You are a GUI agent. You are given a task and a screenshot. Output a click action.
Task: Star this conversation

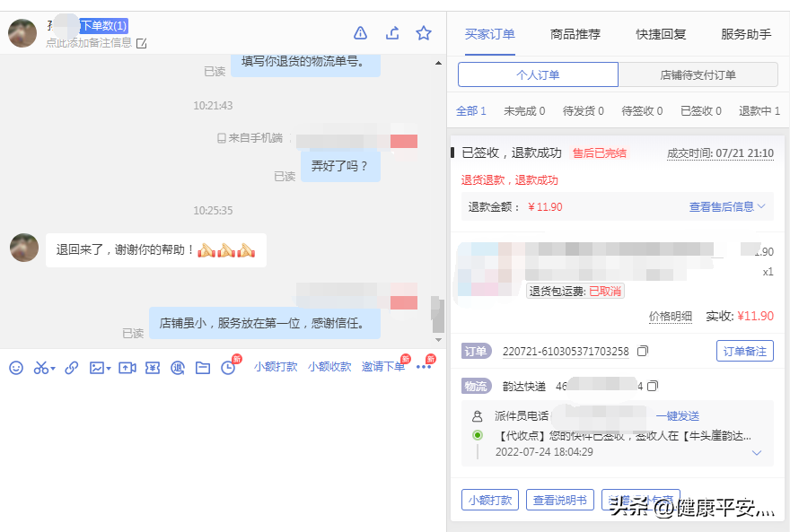pos(423,32)
